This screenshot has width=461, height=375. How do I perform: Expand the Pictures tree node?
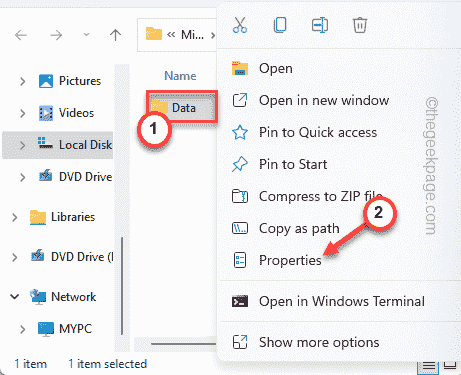[22, 81]
